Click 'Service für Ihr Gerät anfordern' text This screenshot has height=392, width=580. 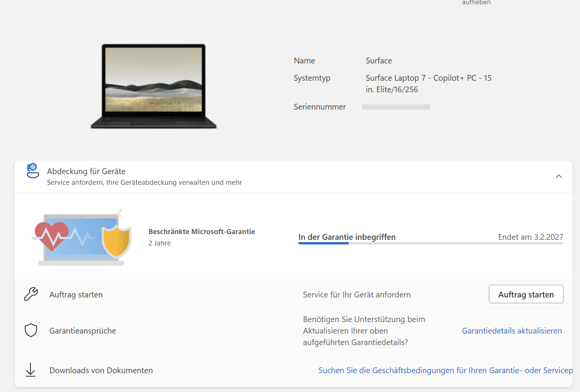[x=357, y=295]
